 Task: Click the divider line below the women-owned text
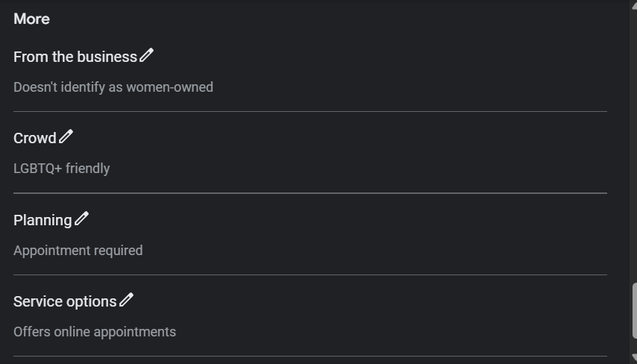pos(310,111)
